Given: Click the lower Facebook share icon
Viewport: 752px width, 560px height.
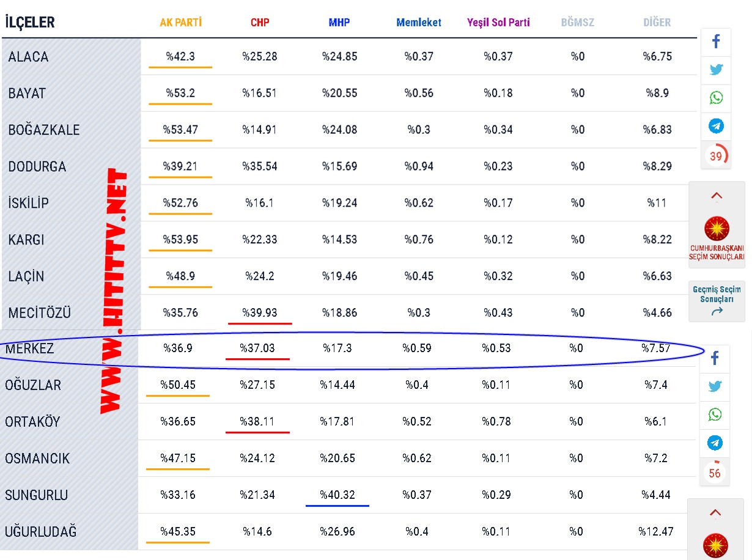Looking at the screenshot, I should [x=715, y=359].
